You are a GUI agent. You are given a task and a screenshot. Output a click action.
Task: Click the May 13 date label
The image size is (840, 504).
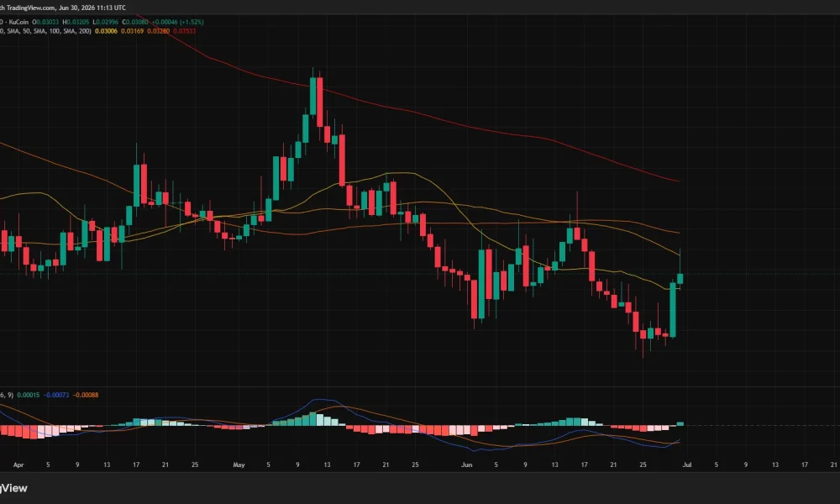pos(327,465)
